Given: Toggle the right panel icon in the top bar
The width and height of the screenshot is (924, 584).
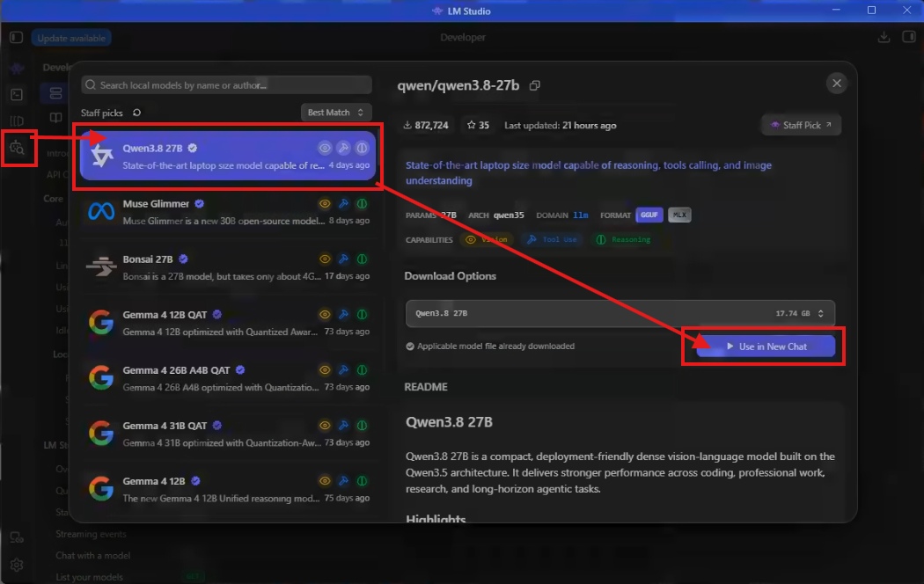Looking at the screenshot, I should 909,37.
